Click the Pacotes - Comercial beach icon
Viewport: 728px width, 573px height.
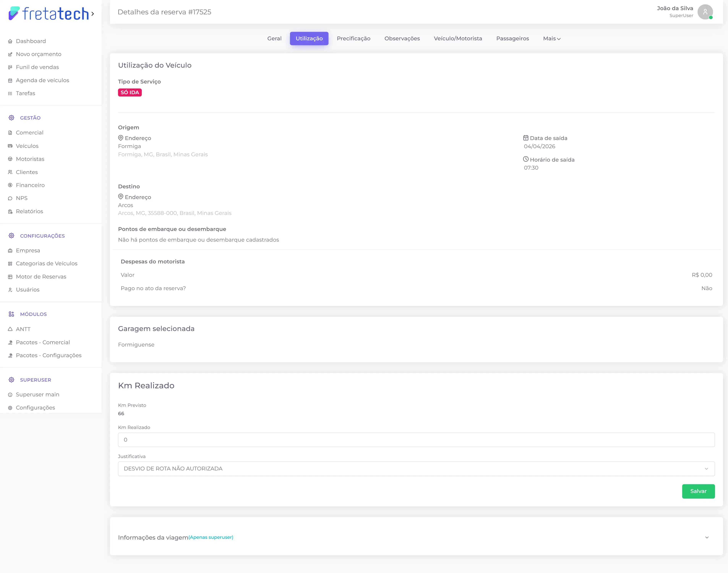click(10, 342)
